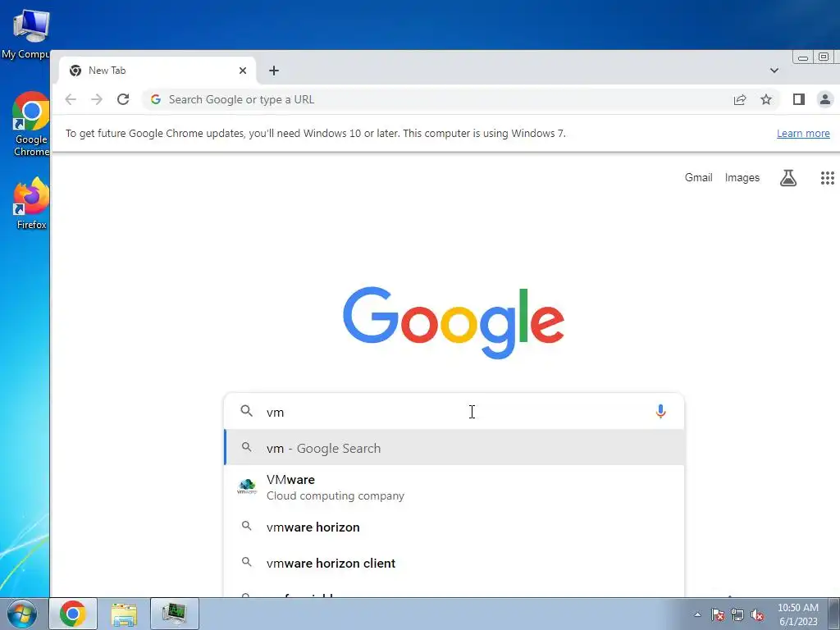Click the browser back arrow
The height and width of the screenshot is (630, 840).
tap(71, 99)
